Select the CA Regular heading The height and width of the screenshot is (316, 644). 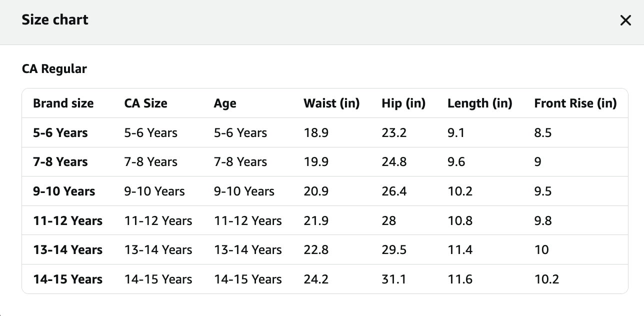(x=54, y=69)
